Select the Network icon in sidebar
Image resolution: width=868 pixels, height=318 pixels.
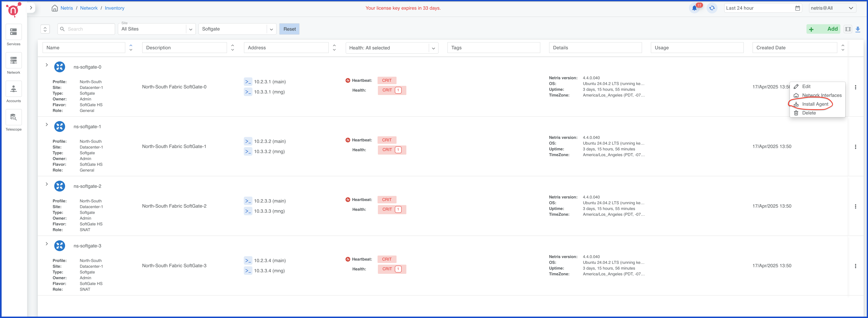click(14, 63)
